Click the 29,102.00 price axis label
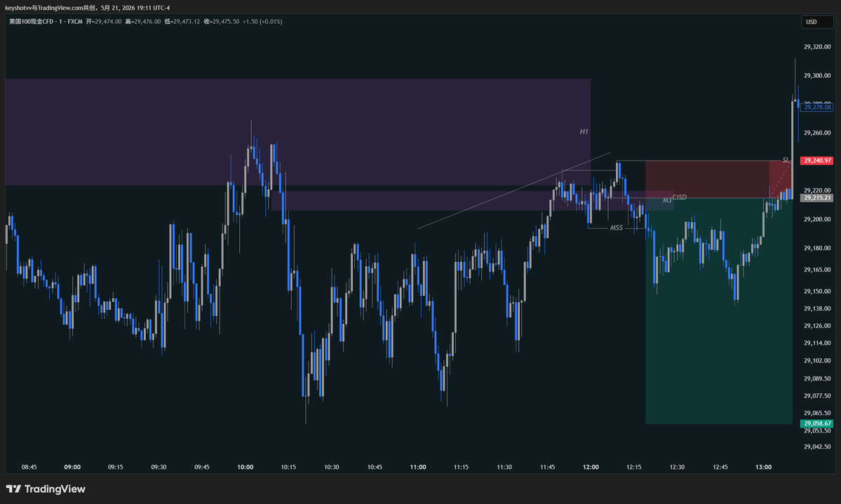 pos(817,361)
